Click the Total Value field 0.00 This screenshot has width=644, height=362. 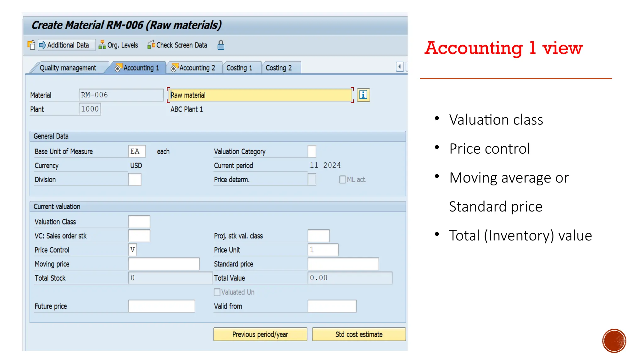350,278
